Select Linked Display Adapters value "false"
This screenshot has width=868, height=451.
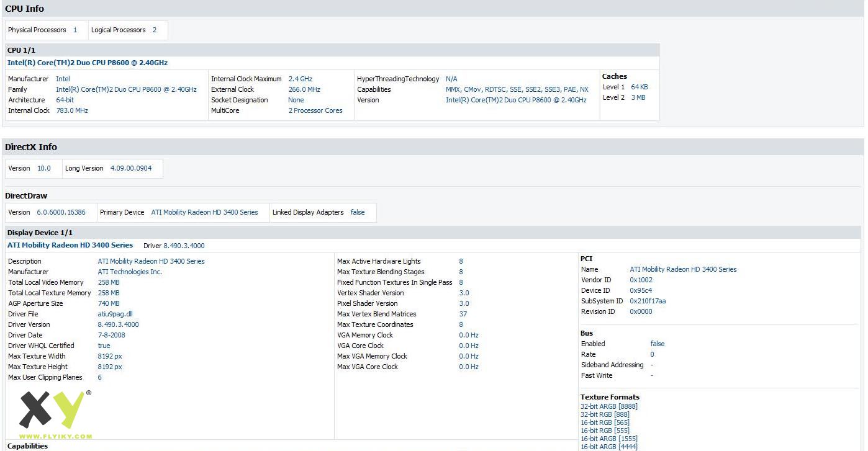pyautogui.click(x=358, y=212)
